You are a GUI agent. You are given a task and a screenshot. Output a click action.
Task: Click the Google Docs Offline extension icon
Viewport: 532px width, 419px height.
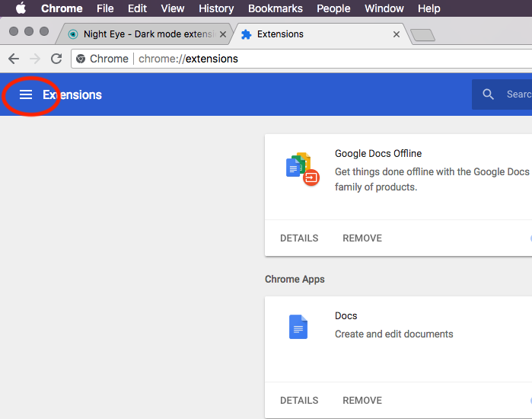tap(302, 169)
